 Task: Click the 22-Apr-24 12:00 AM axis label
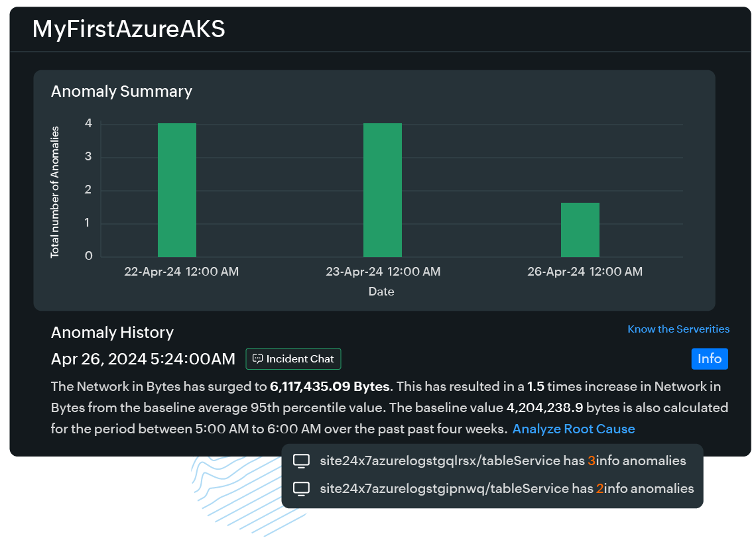pos(181,272)
